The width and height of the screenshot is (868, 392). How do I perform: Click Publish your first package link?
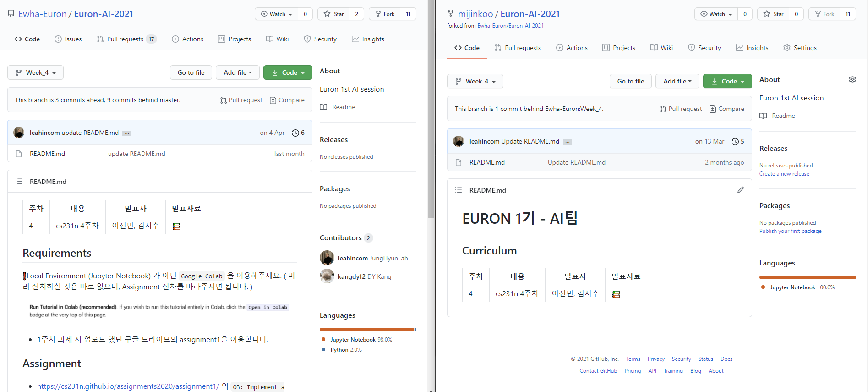click(790, 231)
